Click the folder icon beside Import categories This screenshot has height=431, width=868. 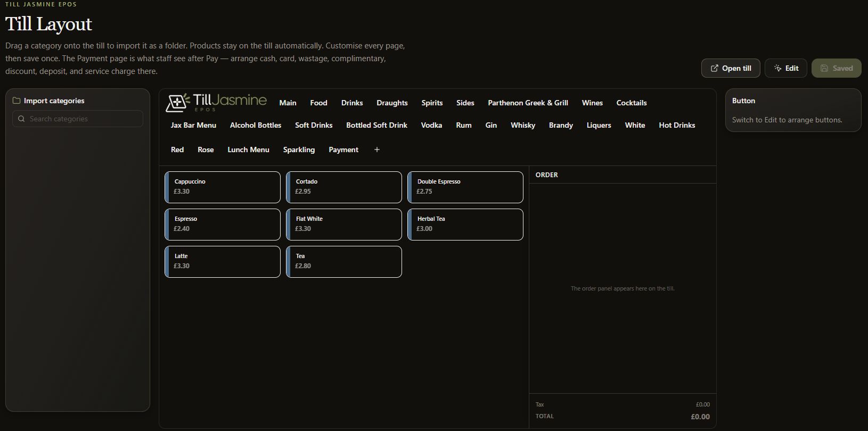(17, 101)
